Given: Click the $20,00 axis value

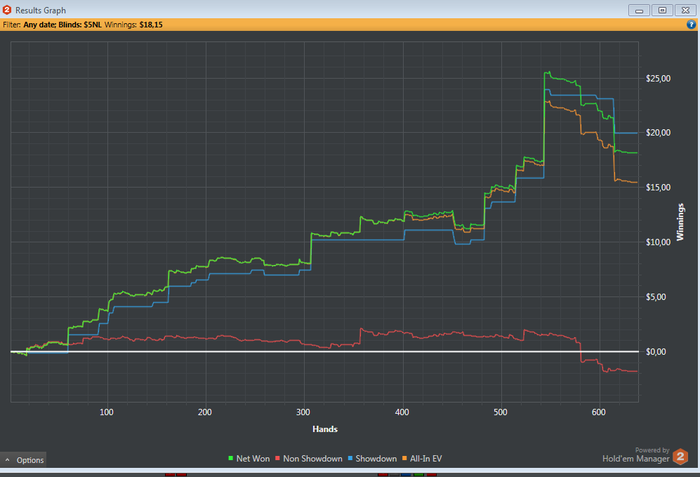Looking at the screenshot, I should point(658,133).
